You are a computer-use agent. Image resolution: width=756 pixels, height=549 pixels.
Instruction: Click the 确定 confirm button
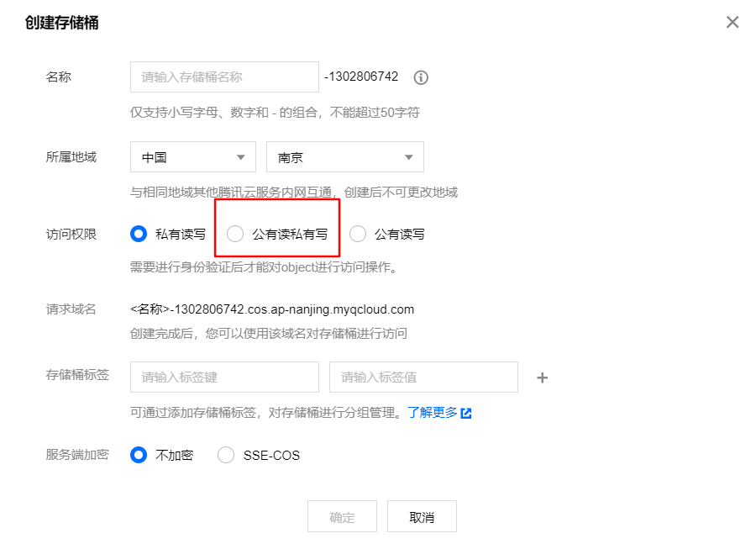pyautogui.click(x=343, y=516)
